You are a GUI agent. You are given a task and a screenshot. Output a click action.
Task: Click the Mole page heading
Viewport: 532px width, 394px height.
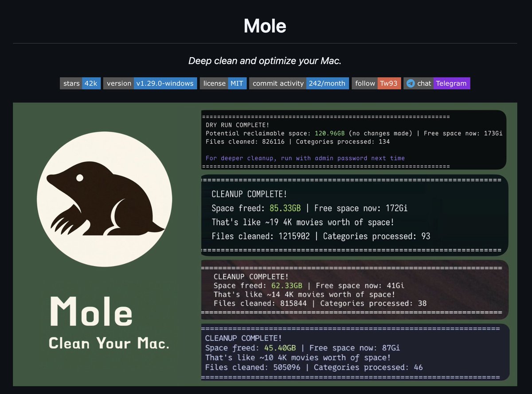click(x=265, y=26)
